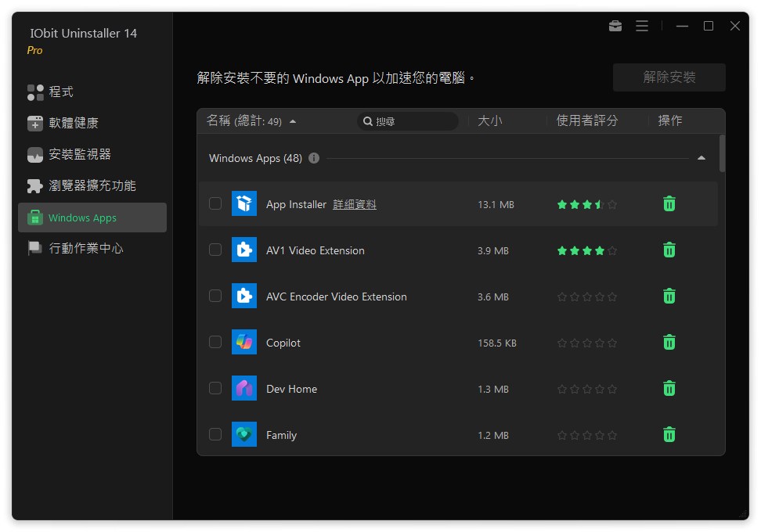Click the IObit Uninstaller 14 title
This screenshot has width=761, height=532.
pos(84,34)
